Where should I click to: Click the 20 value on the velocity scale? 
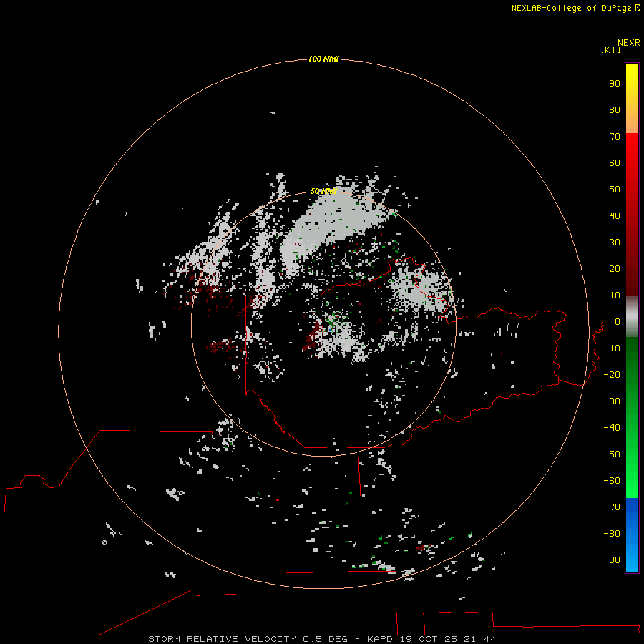(615, 269)
